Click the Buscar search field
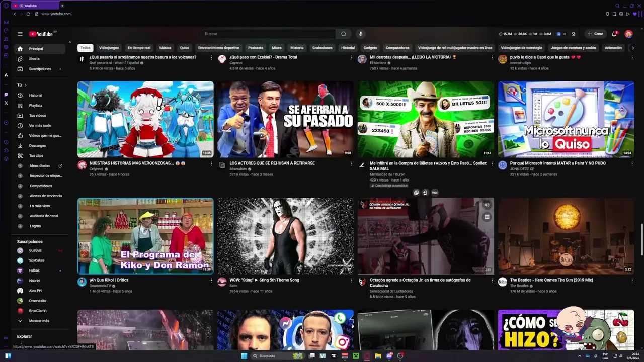The image size is (644, 362). [x=269, y=34]
